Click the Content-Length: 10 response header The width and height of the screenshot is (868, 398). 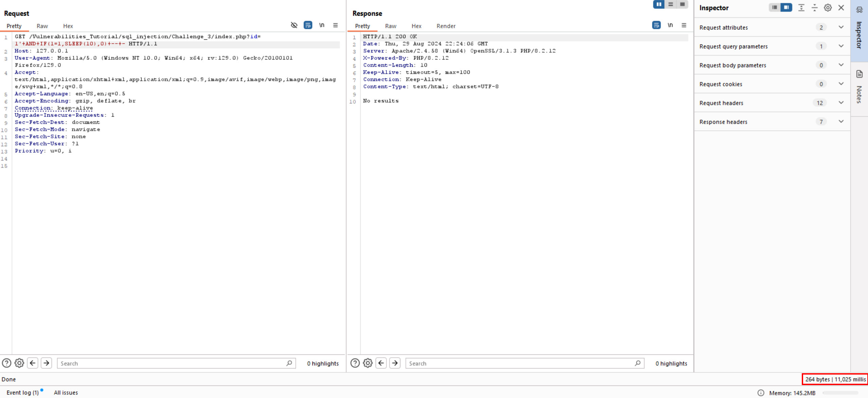(x=395, y=65)
